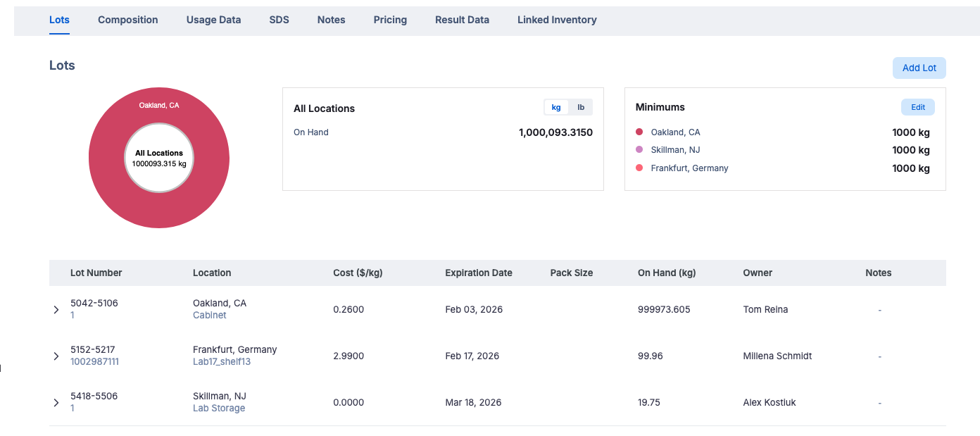Sort by Expiration Date column header
This screenshot has height=436, width=980.
coord(479,273)
